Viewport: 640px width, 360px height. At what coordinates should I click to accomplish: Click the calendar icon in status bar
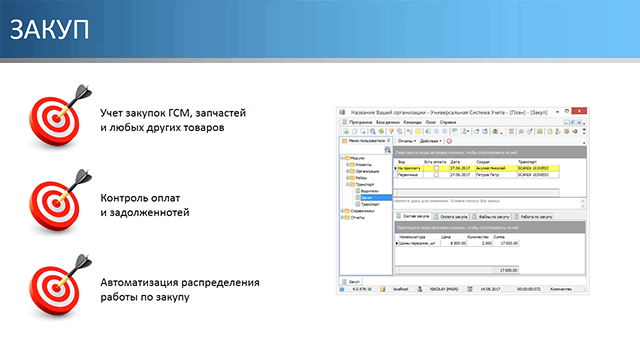(470, 289)
